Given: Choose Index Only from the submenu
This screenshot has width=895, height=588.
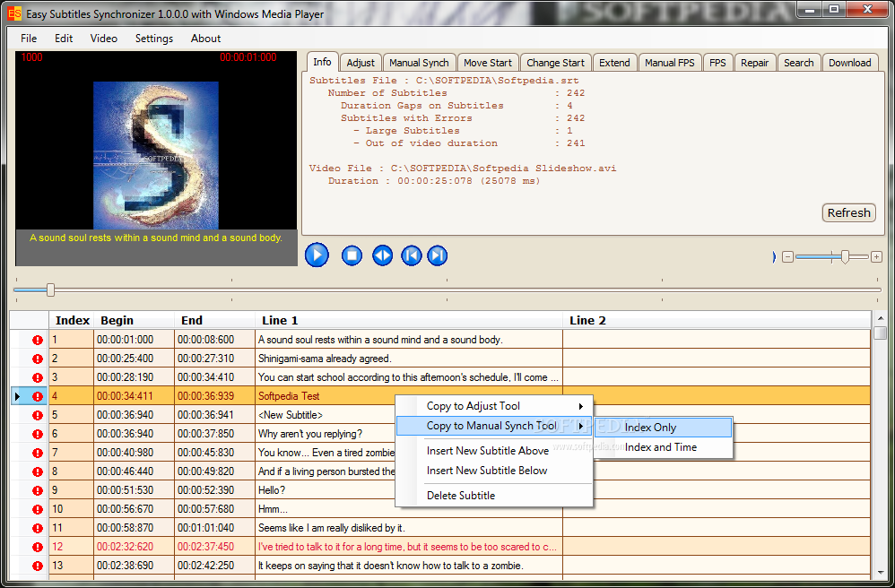Looking at the screenshot, I should [663, 428].
